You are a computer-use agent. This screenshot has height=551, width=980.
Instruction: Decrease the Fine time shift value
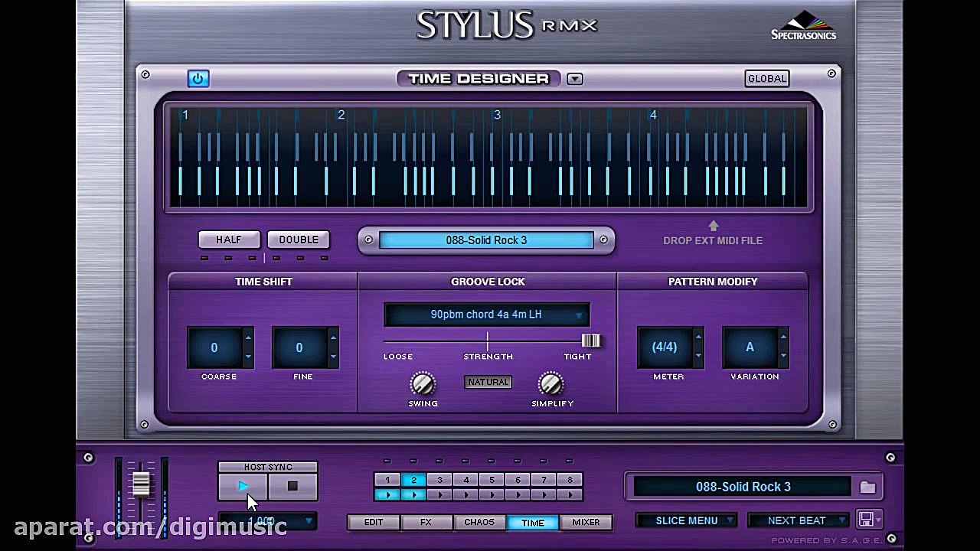[x=332, y=357]
